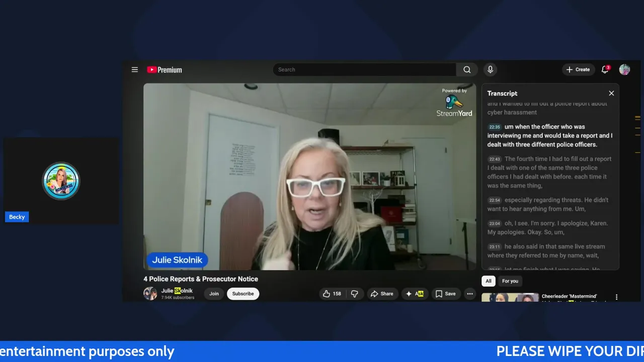Select transcript line "The fourth time I had to fill out"
This screenshot has height=362, width=644.
[550, 172]
